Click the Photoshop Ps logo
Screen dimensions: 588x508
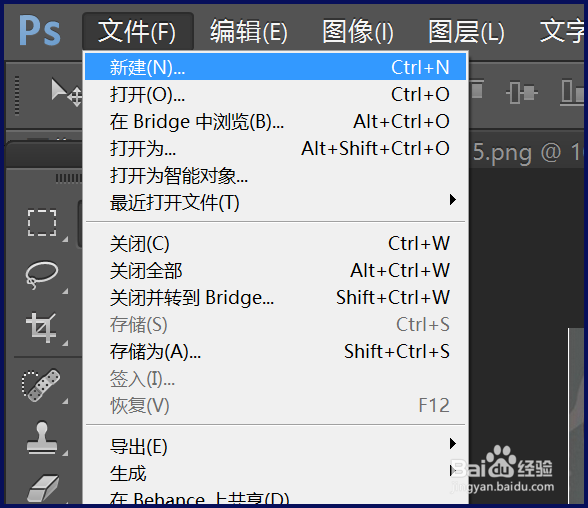point(39,31)
